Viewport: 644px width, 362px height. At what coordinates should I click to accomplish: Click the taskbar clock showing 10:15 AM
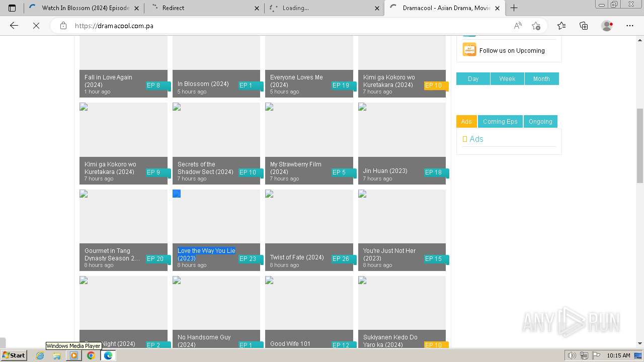[618, 355]
